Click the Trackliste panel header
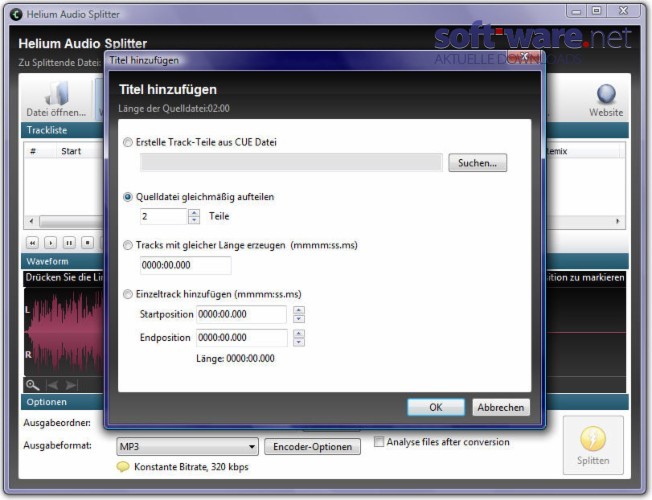Viewport: 652px width, 500px height. click(x=62, y=130)
